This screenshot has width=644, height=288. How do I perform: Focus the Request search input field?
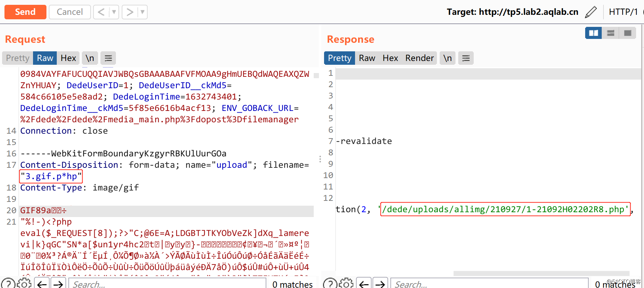point(168,284)
